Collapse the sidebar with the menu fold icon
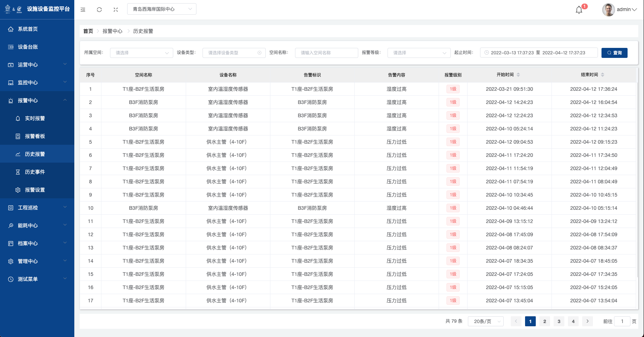 click(83, 10)
